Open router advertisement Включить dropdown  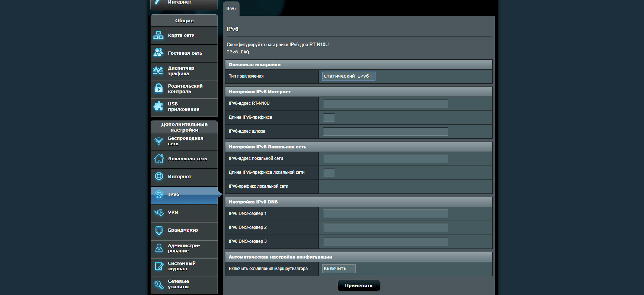tap(339, 269)
